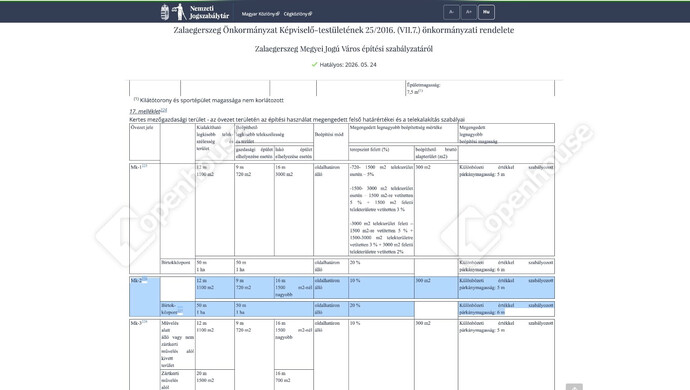Click the 'terepszint felett (%)' subheader cell
Screen dimensions: 690x390
pyautogui.click(x=381, y=153)
